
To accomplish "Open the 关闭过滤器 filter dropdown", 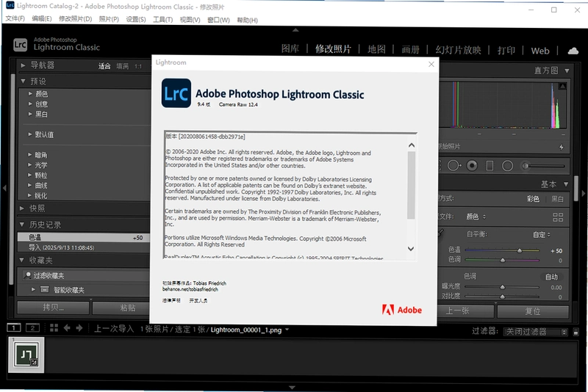I will [535, 332].
